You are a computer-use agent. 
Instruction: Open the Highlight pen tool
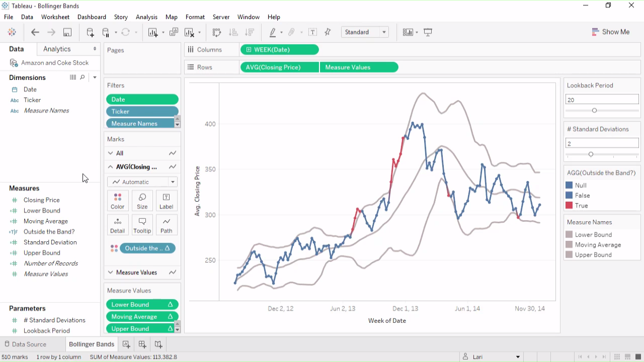coord(273,32)
